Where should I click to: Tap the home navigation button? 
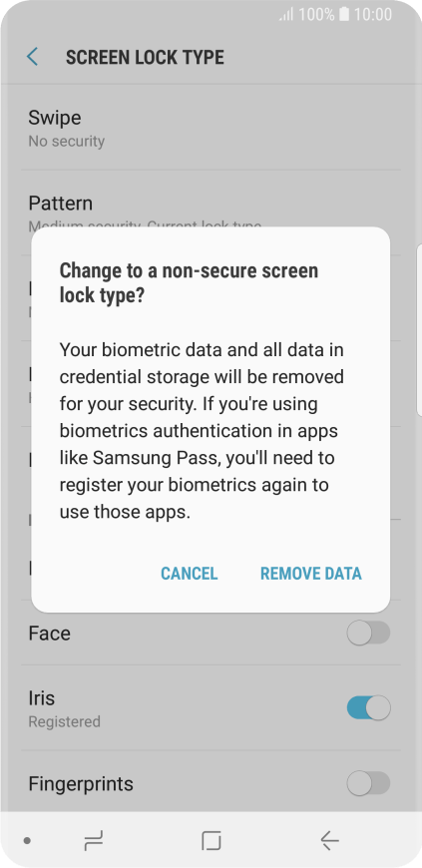pos(211,841)
